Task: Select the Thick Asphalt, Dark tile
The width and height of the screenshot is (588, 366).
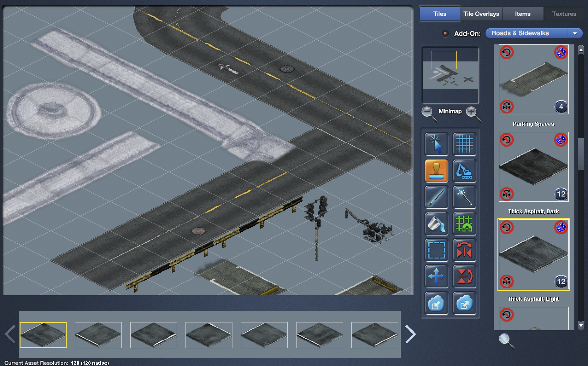Action: pyautogui.click(x=533, y=167)
